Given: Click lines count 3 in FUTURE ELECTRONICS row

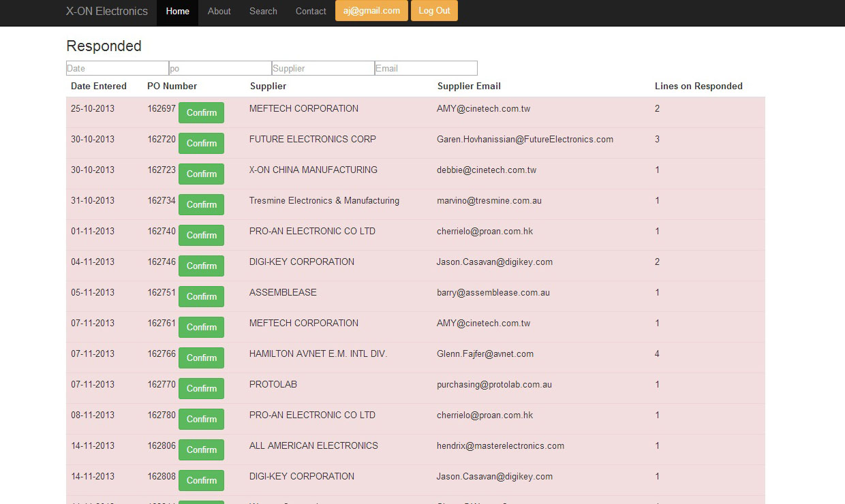Looking at the screenshot, I should click(657, 139).
